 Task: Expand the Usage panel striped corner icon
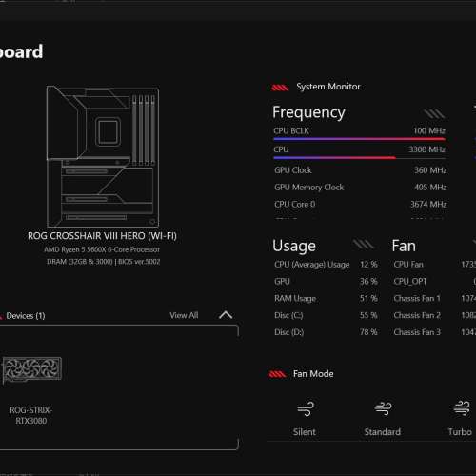point(364,245)
